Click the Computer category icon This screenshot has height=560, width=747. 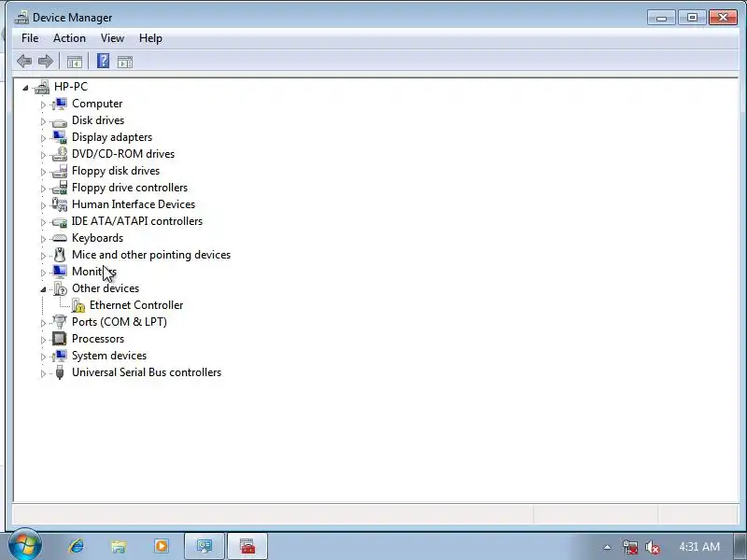60,104
